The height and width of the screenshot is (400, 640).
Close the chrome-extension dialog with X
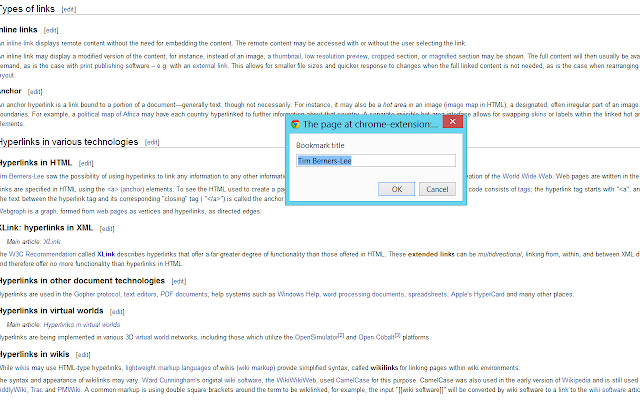[x=452, y=122]
